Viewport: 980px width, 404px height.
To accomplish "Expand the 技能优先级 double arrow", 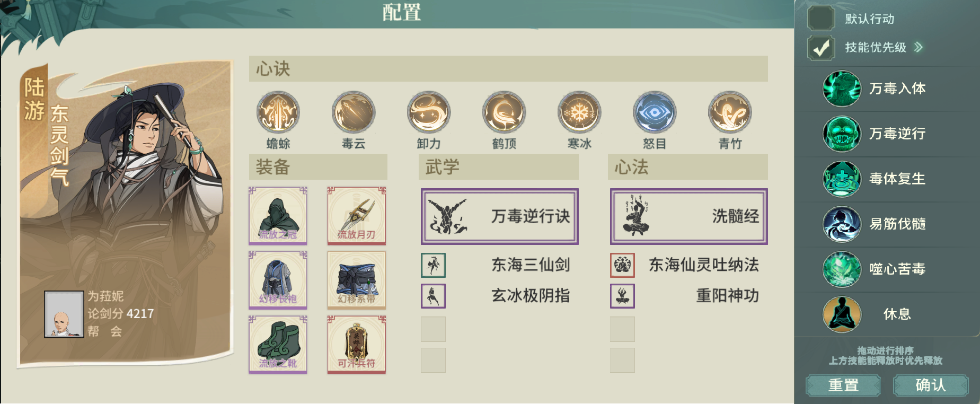I will [919, 47].
